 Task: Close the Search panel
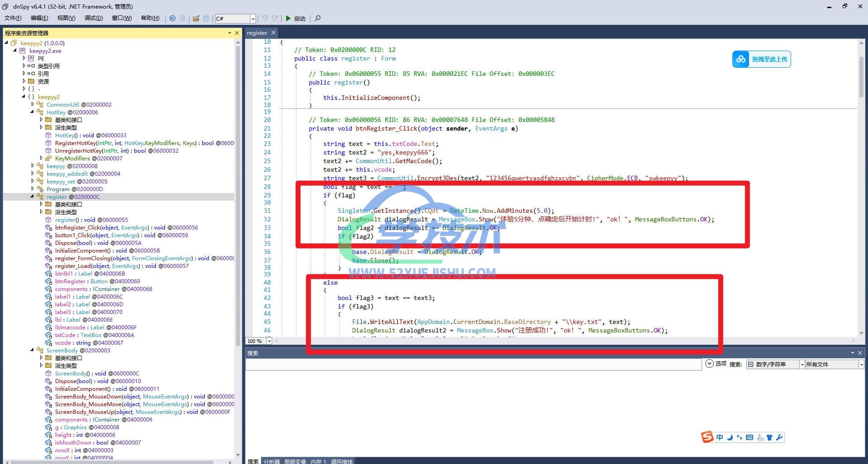[x=860, y=353]
